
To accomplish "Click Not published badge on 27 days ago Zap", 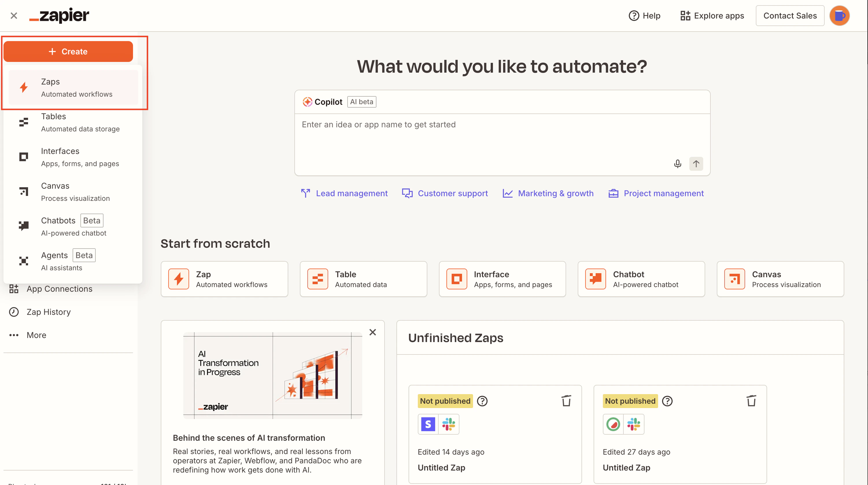I will pos(630,401).
